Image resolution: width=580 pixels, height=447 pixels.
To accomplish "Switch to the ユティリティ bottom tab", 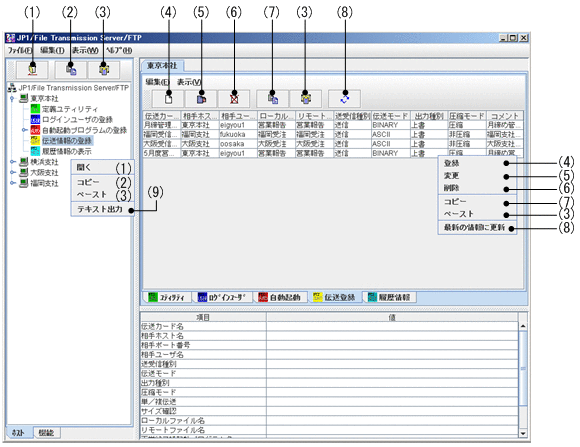I will (x=167, y=297).
